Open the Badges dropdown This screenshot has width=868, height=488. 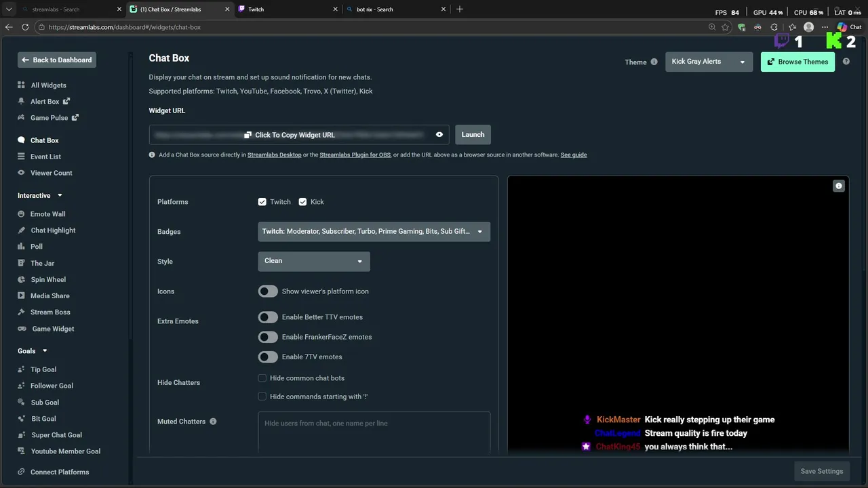pos(374,232)
